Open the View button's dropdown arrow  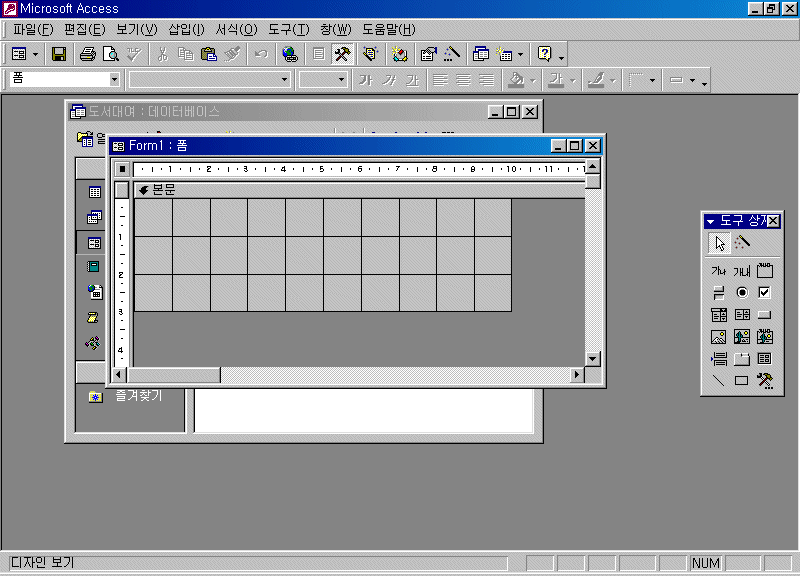35,55
